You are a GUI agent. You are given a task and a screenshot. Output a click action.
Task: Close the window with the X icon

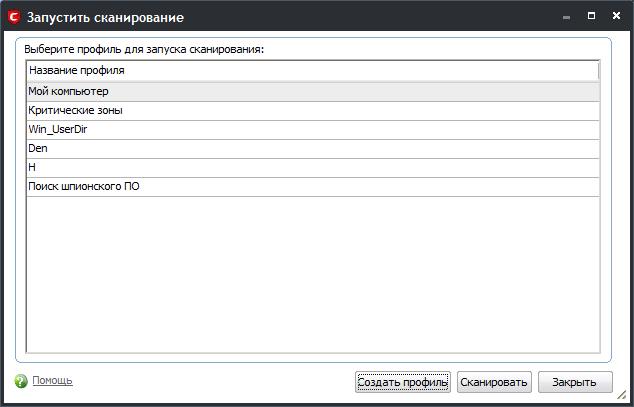(x=616, y=16)
